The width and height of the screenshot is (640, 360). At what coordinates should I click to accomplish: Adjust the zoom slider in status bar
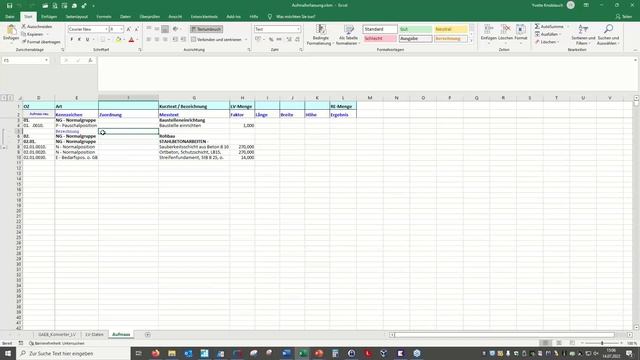tap(602, 343)
